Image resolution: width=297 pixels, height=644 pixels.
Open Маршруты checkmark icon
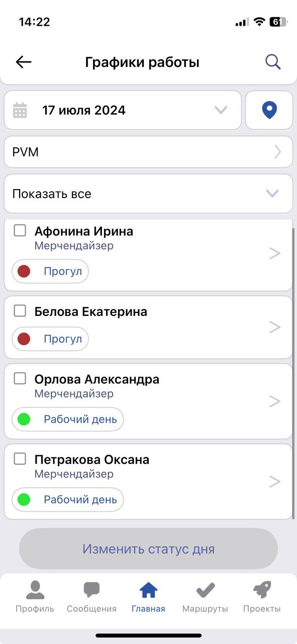click(x=205, y=590)
